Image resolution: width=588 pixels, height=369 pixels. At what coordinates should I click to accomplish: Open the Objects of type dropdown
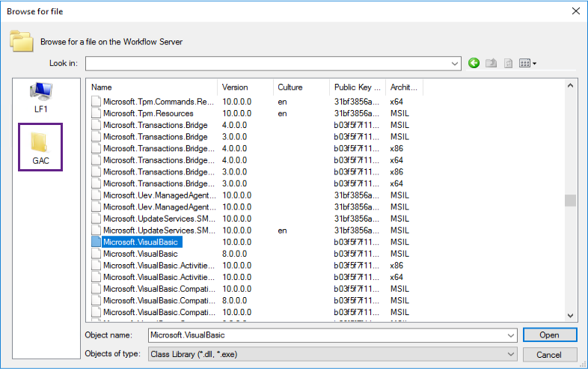(512, 354)
